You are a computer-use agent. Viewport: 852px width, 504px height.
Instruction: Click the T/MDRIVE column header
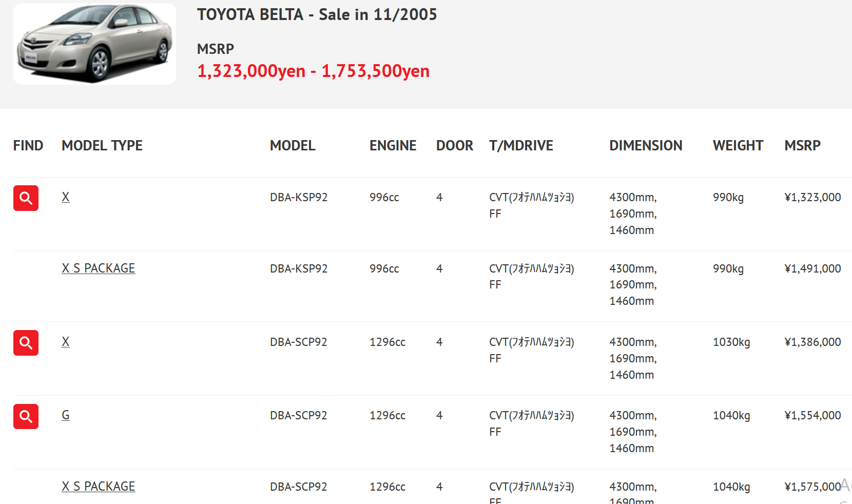[521, 146]
